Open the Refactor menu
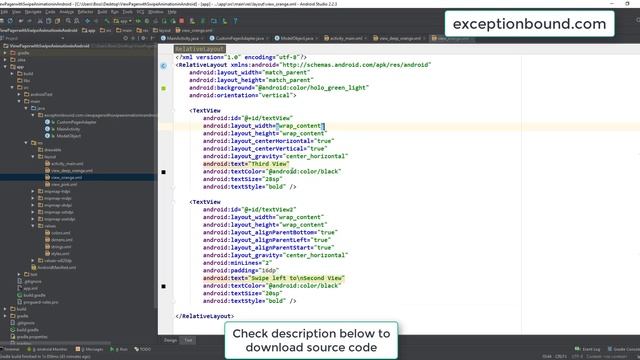Viewport: 640px width, 360px height. tap(85, 12)
